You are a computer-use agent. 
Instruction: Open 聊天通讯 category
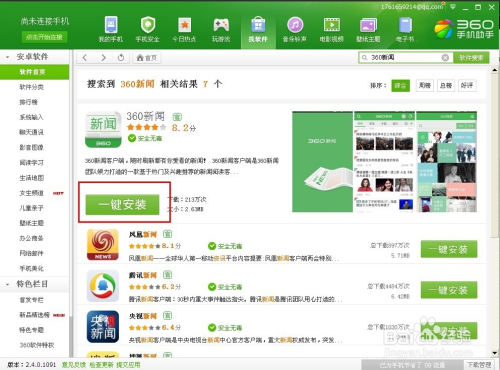pyautogui.click(x=32, y=132)
